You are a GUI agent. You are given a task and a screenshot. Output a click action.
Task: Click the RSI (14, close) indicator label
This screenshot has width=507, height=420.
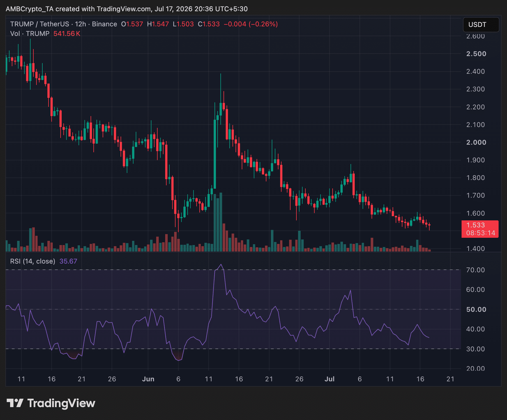tap(33, 261)
